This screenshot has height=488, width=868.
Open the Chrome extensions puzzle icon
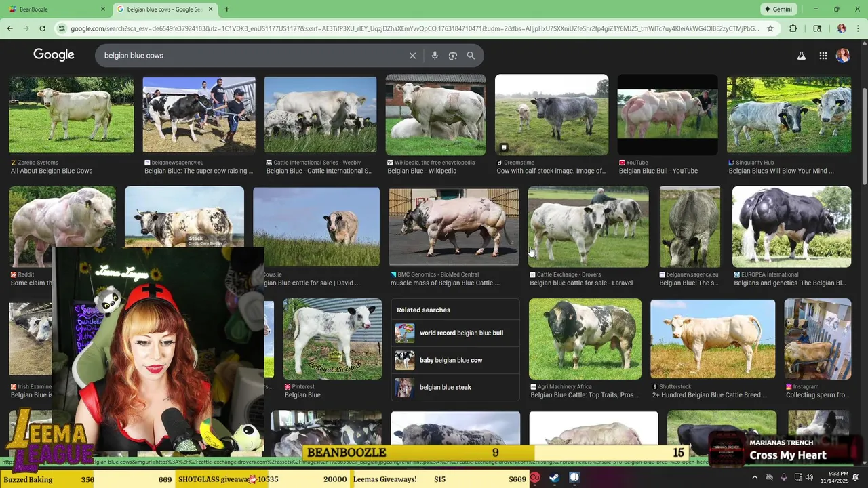tap(793, 28)
